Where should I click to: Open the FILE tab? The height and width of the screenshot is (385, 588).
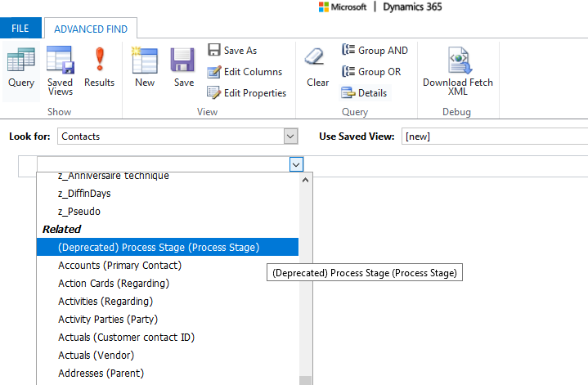(20, 28)
